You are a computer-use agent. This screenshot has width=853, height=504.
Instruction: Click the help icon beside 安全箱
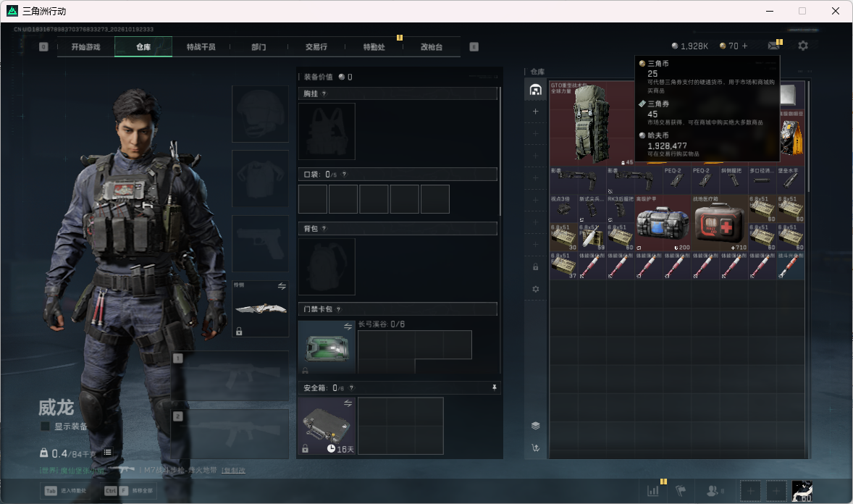click(351, 388)
